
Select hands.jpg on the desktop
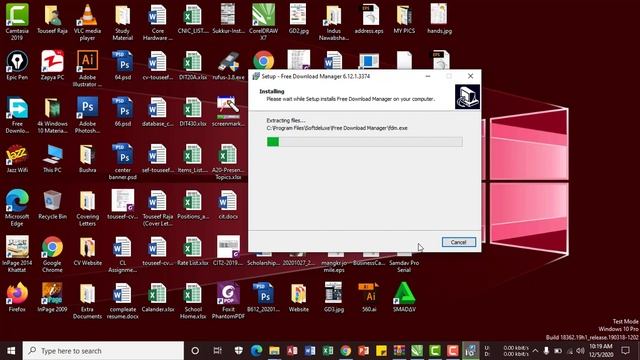coord(439,19)
